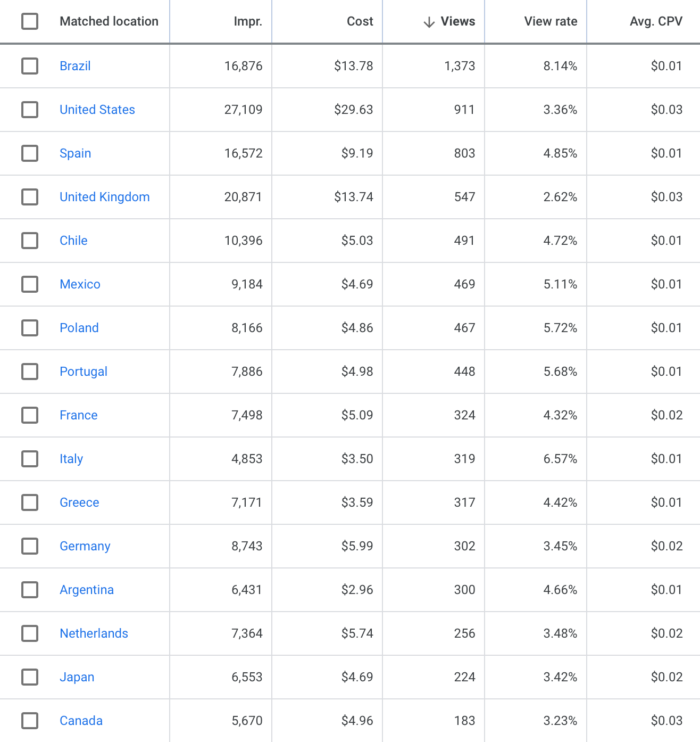This screenshot has width=700, height=742.
Task: Sort by Avg. CPV header
Action: coord(656,21)
